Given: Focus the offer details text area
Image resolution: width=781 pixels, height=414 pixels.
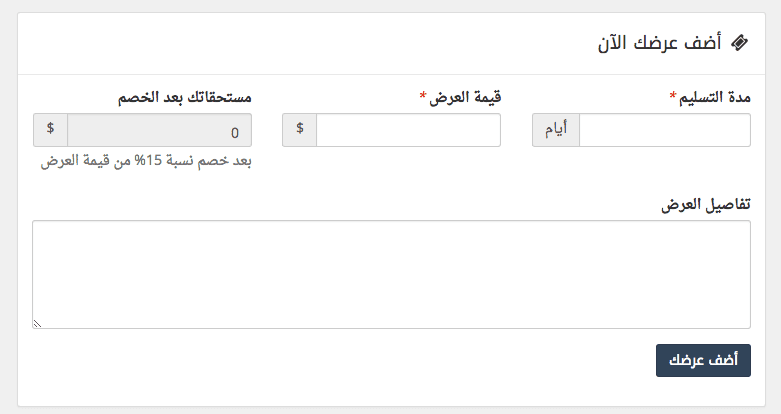Looking at the screenshot, I should point(391,274).
